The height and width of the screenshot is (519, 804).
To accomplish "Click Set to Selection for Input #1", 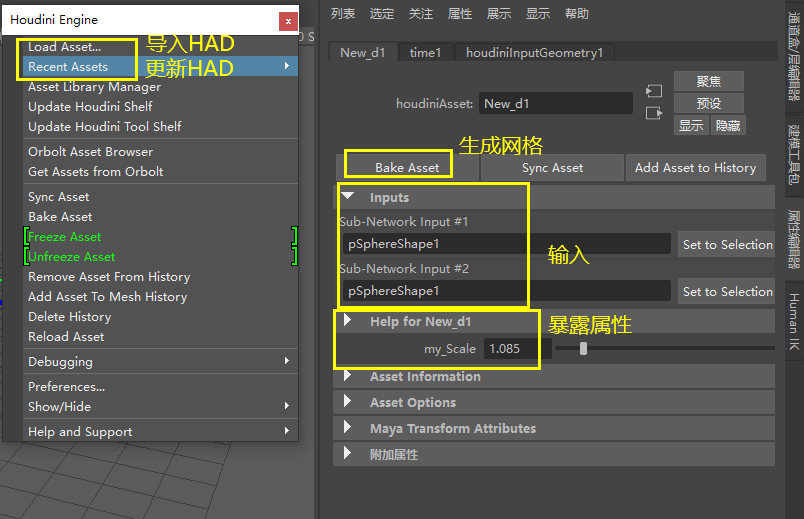I will point(727,245).
